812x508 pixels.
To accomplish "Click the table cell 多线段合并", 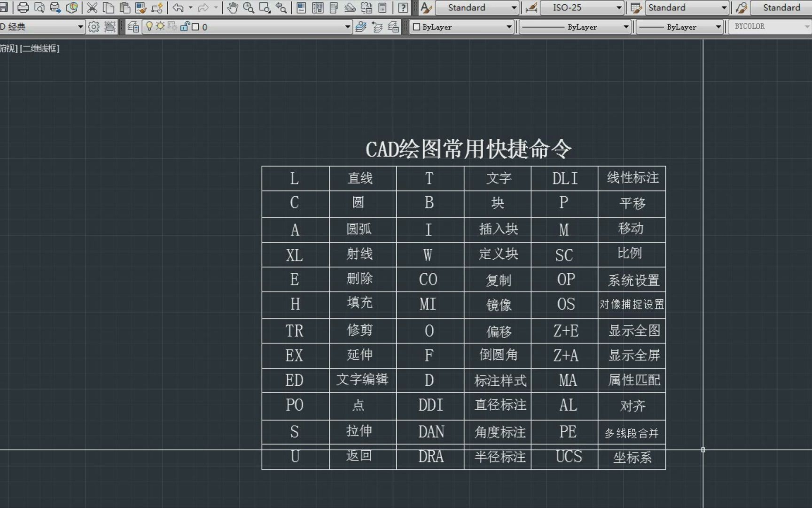I will coord(632,433).
